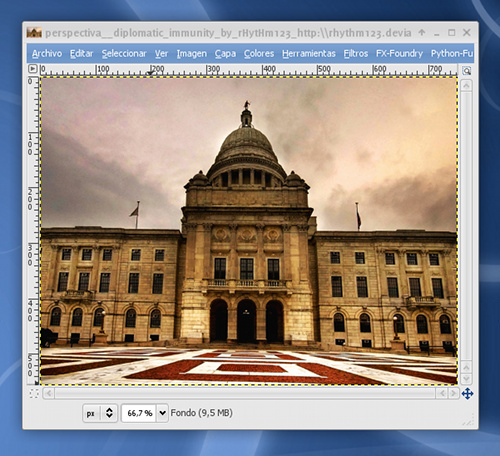
Task: Click the window shade up-arrow button in title bar
Action: pos(422,32)
